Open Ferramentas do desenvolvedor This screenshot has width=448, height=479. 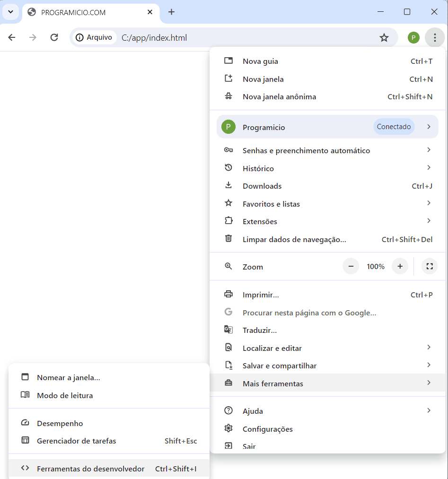[90, 469]
